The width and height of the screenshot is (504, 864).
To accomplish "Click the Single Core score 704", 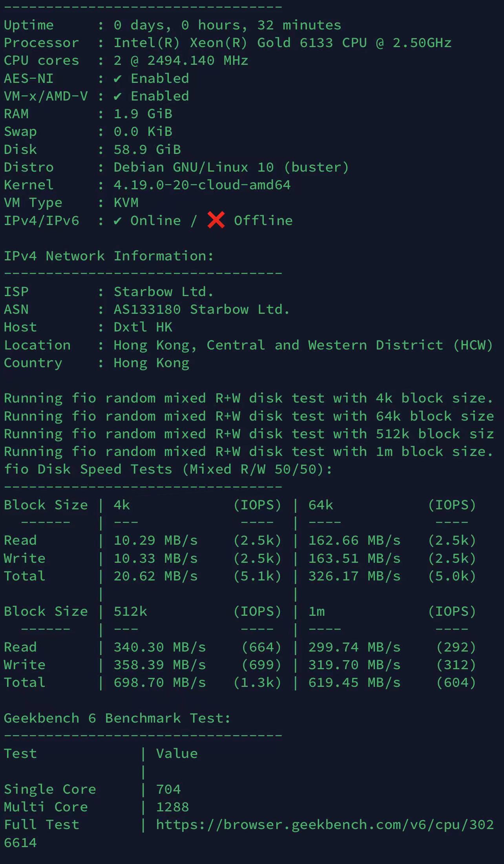I will 168,789.
